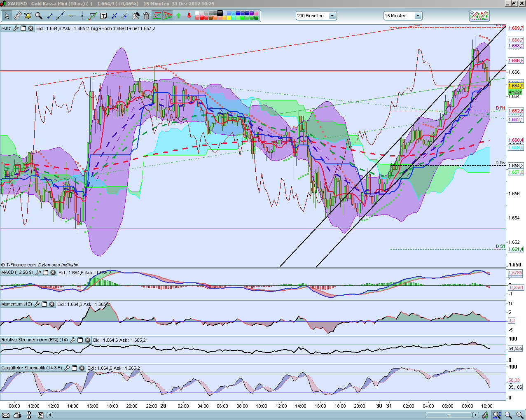Maximize the MACD panel
The width and height of the screenshot is (526, 420).
click(46, 272)
